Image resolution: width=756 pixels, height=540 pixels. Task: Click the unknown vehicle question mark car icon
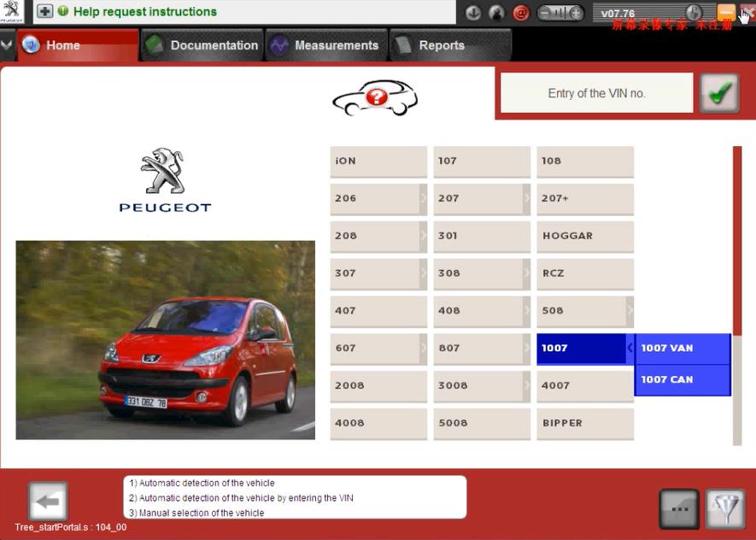click(x=375, y=97)
